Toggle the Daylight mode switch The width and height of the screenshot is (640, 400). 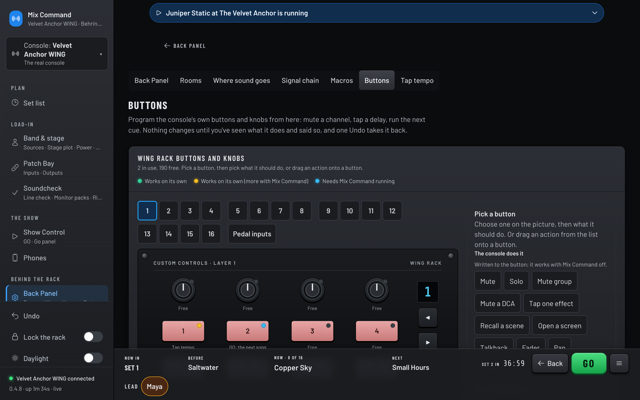93,358
